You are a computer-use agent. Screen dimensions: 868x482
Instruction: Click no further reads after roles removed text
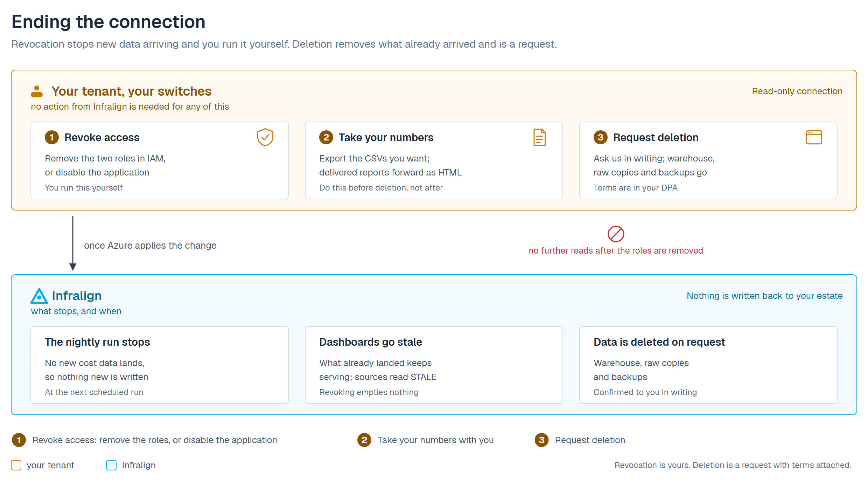click(x=616, y=251)
